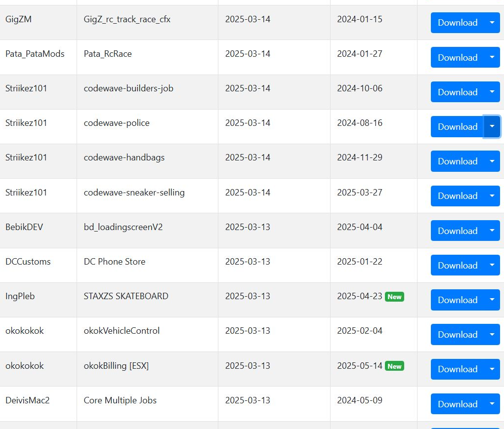
Task: Click date 2024-11-29 in codewave-handbags row
Action: click(360, 157)
